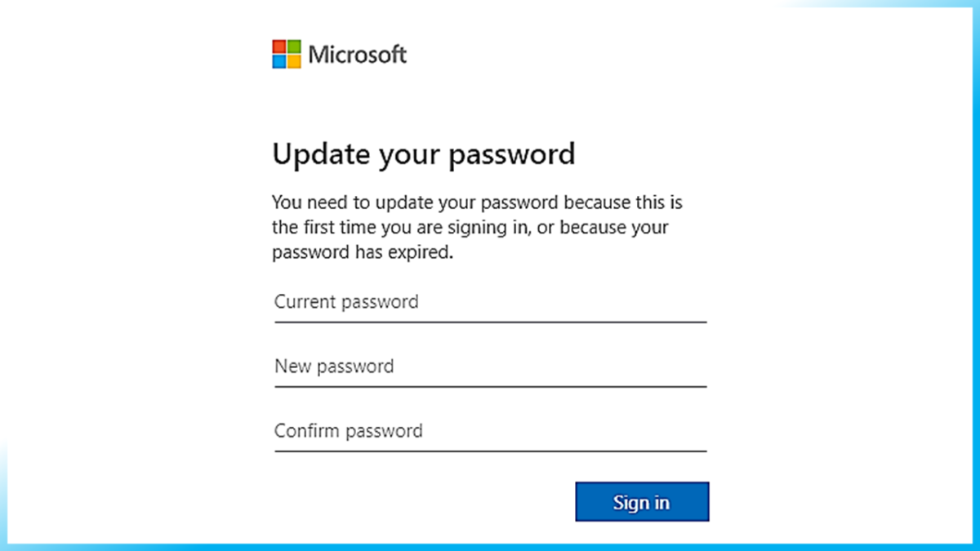The height and width of the screenshot is (551, 980).
Task: Activate the Confirm password field
Action: (490, 432)
